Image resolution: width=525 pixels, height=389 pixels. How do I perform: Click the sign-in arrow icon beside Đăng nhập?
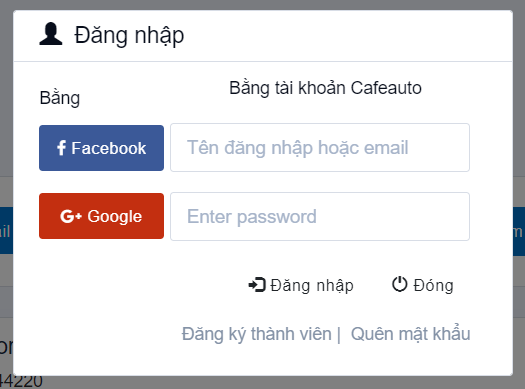tap(257, 285)
